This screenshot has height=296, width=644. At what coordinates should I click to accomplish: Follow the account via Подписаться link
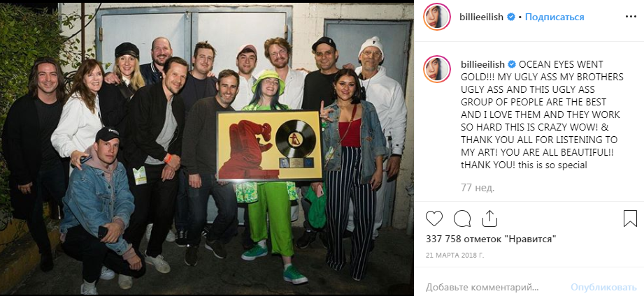[554, 17]
